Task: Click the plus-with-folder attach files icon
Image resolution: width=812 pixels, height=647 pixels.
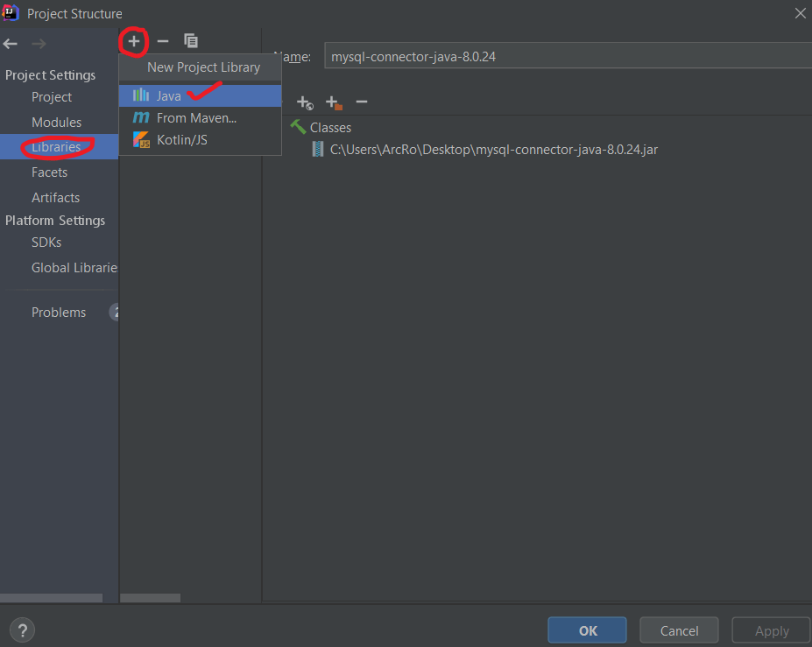Action: coord(334,102)
